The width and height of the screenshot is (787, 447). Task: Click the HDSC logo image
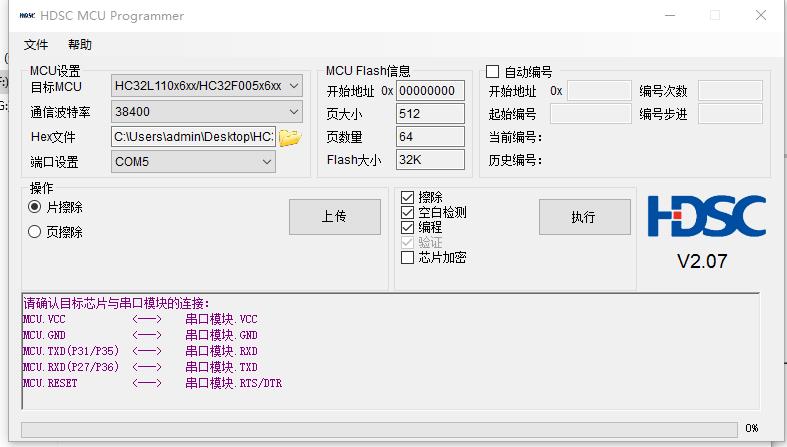click(x=707, y=216)
